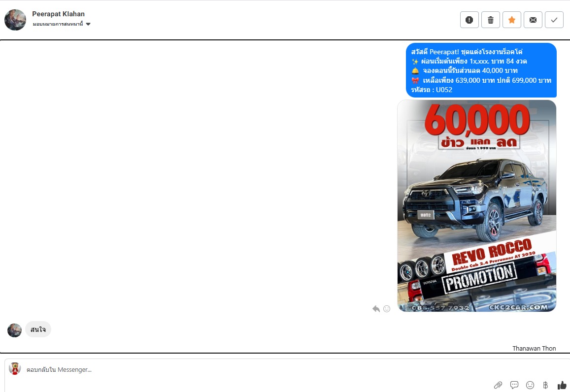Mark conversation done with checkmark icon

click(x=554, y=20)
